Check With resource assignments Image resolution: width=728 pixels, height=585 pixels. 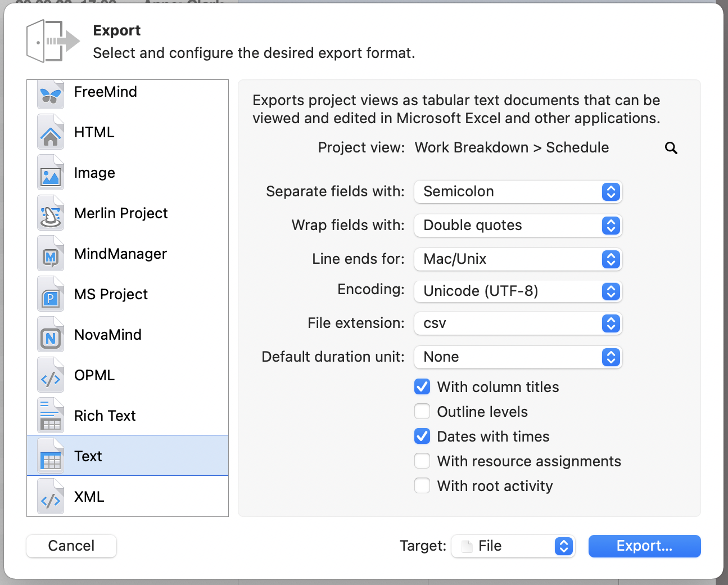pyautogui.click(x=422, y=461)
